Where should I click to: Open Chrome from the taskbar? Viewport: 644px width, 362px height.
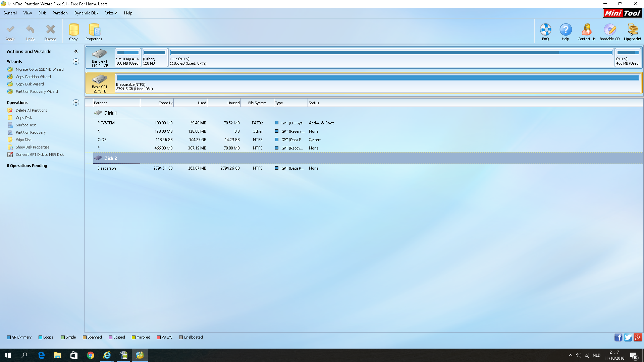click(91, 355)
